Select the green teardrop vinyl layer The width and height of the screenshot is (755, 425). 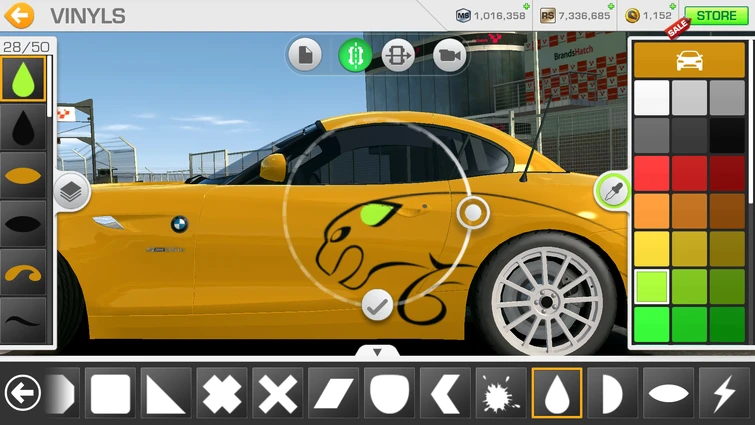point(23,78)
